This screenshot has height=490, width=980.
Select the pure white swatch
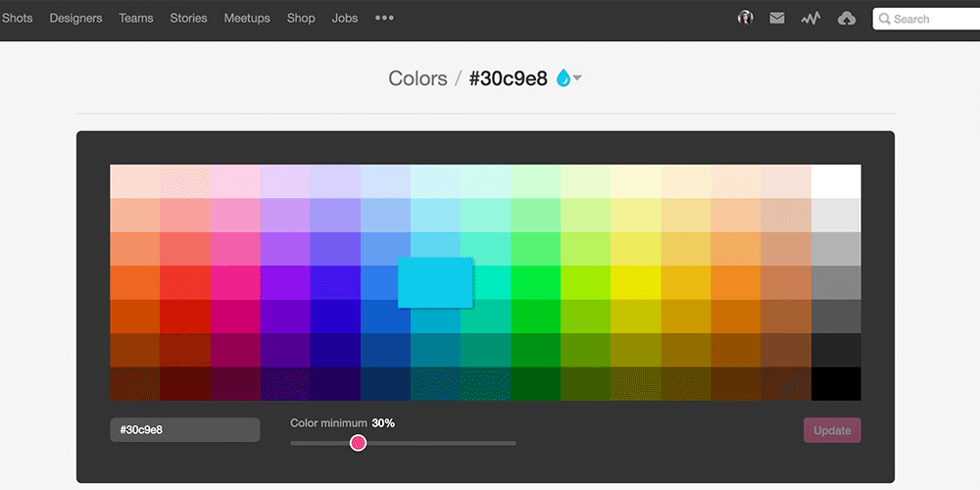pos(836,181)
